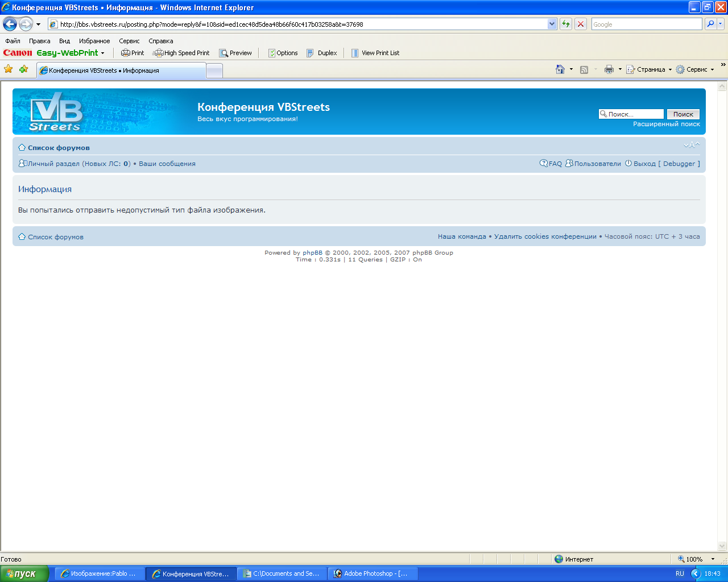Click the forum Поиск button
The height and width of the screenshot is (582, 728).
click(x=683, y=114)
